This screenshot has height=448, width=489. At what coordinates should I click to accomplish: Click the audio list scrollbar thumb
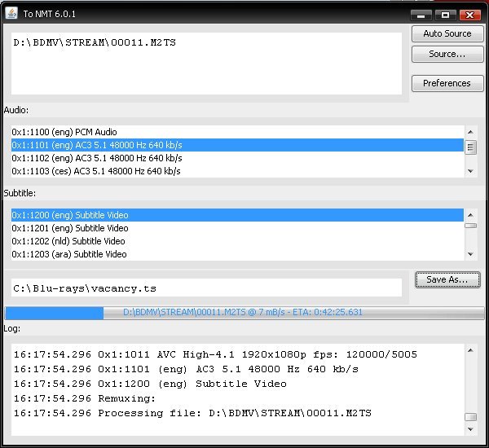pyautogui.click(x=470, y=147)
